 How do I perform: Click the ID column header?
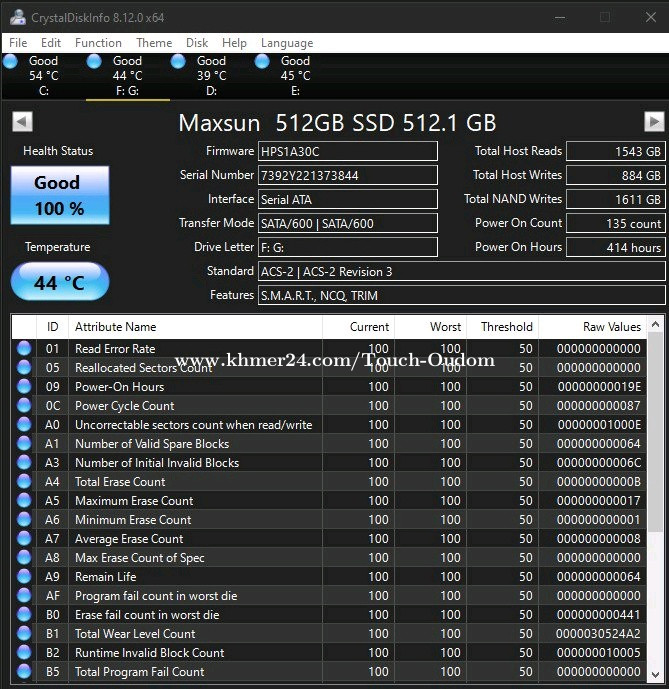tap(52, 326)
